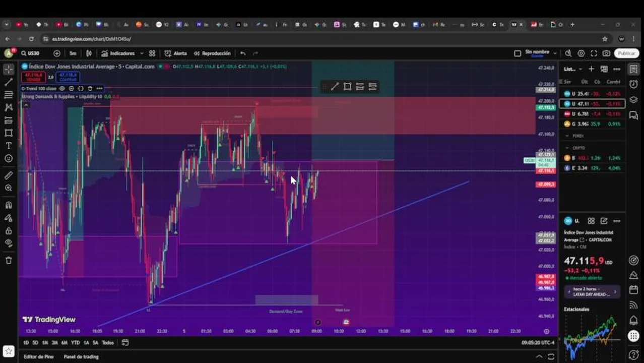Hide G-Trend indicator with eye icon
The width and height of the screenshot is (644, 363).
point(62,88)
